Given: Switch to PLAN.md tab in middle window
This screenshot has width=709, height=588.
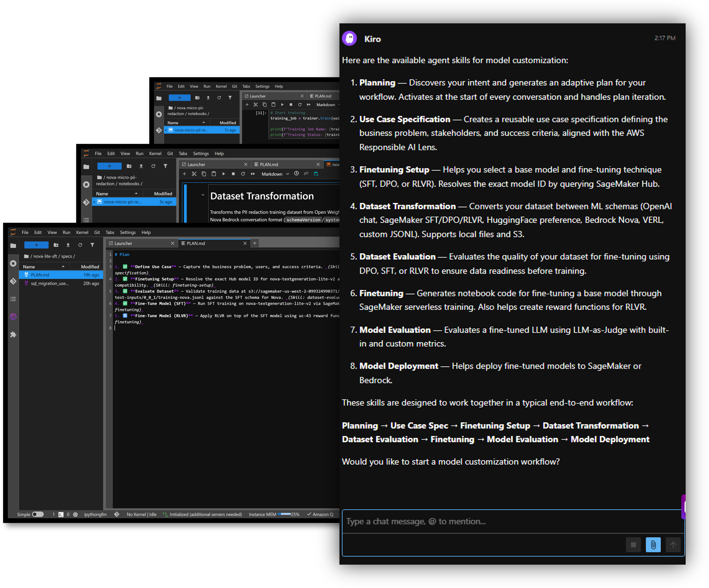Looking at the screenshot, I should click(x=286, y=164).
